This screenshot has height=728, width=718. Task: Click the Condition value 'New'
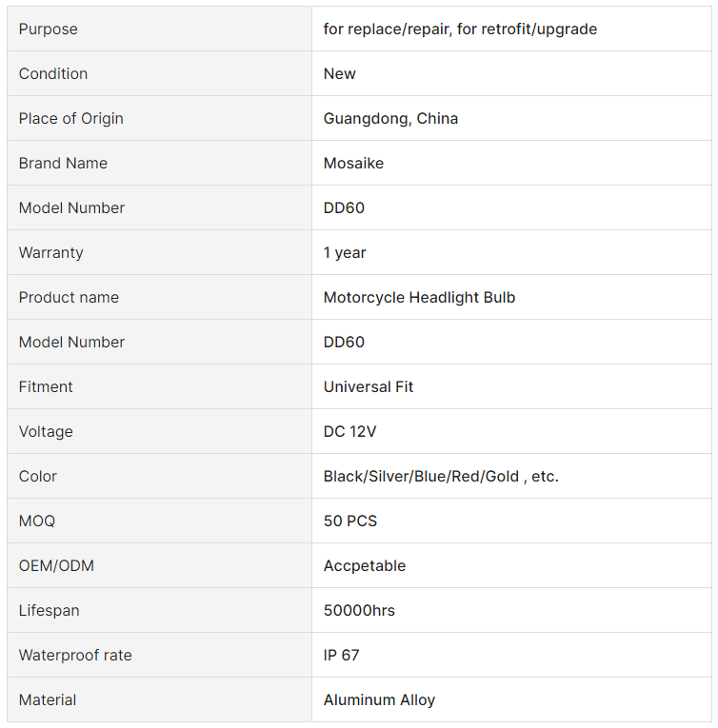tap(340, 74)
